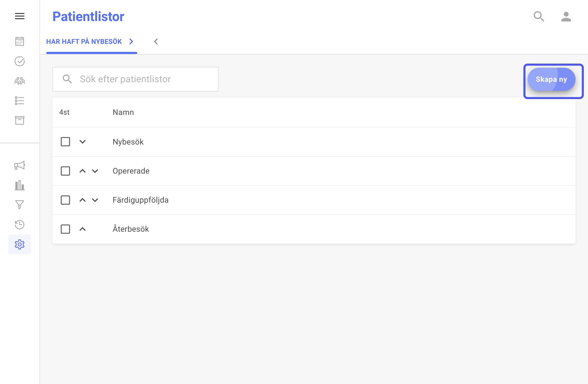Open the funnel filter icon in sidebar
Viewport: 588px width, 384px height.
click(x=20, y=205)
